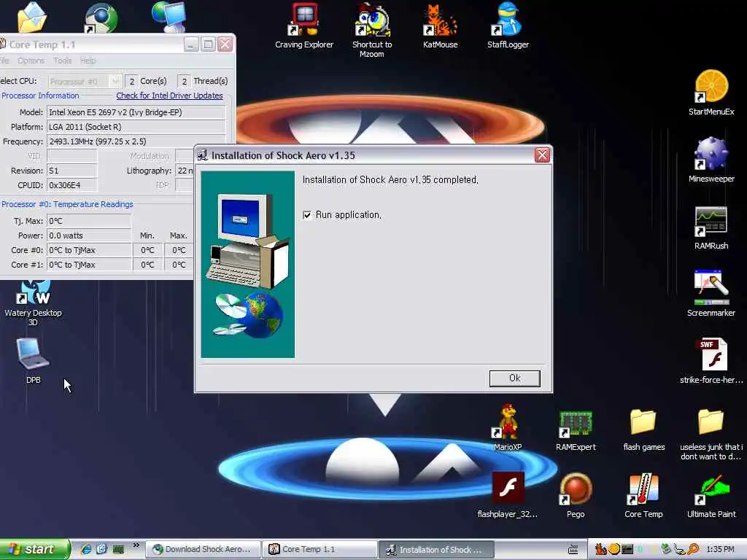Select the flashplayer_32 installer icon
Image resolution: width=747 pixels, height=560 pixels.
[508, 495]
